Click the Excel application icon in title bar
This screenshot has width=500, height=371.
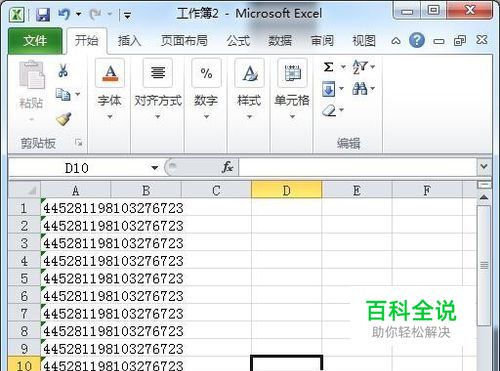tap(16, 15)
